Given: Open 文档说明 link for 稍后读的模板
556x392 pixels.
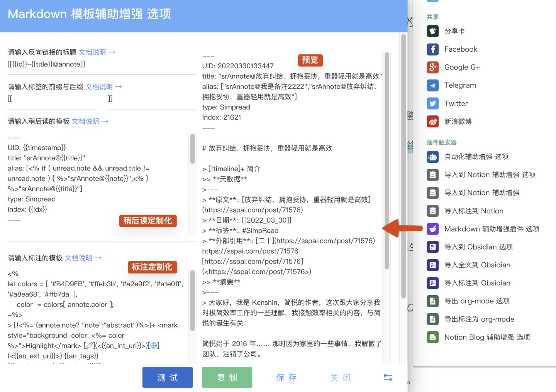Looking at the screenshot, I should click(x=90, y=121).
